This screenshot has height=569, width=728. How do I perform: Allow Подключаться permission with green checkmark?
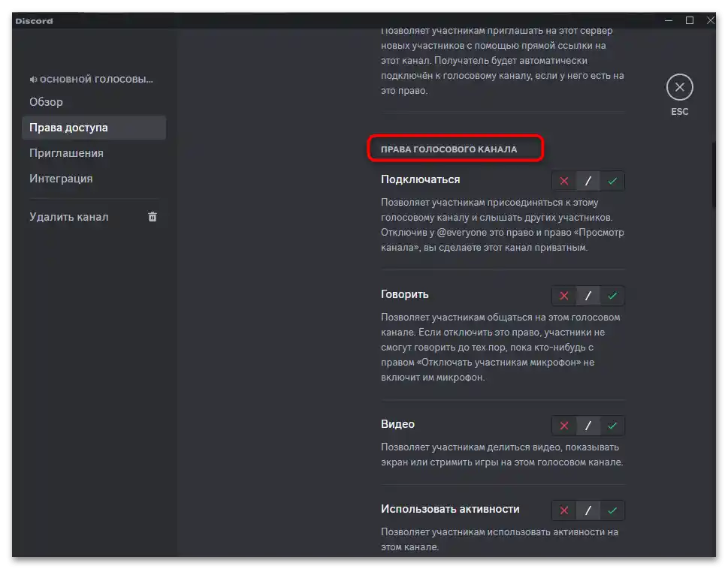[x=612, y=181]
